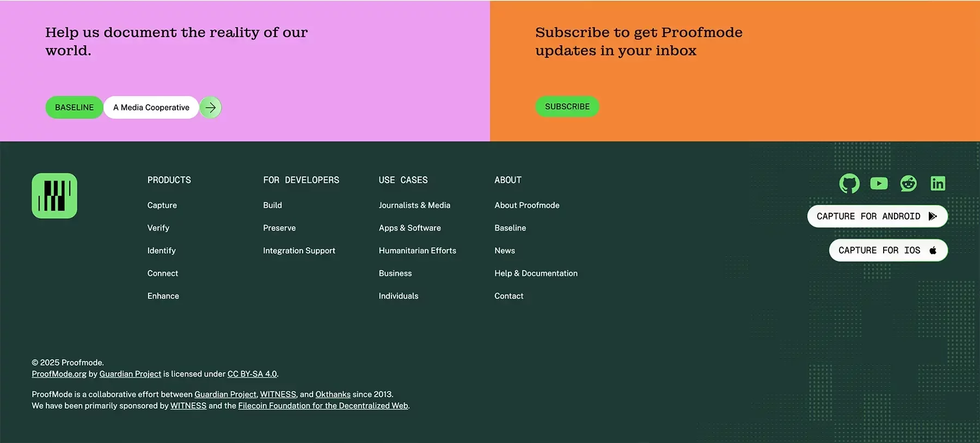Open A Media Cooperative pill
980x443 pixels.
[x=151, y=108]
